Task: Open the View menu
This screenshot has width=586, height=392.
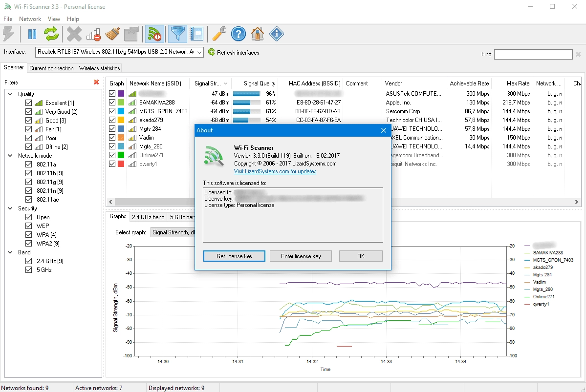Action: (x=54, y=19)
